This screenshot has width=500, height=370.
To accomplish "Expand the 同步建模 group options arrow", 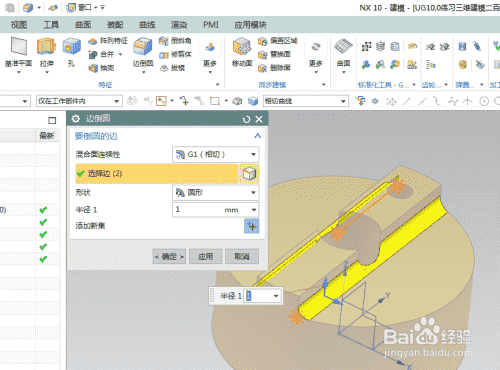I will [x=323, y=85].
